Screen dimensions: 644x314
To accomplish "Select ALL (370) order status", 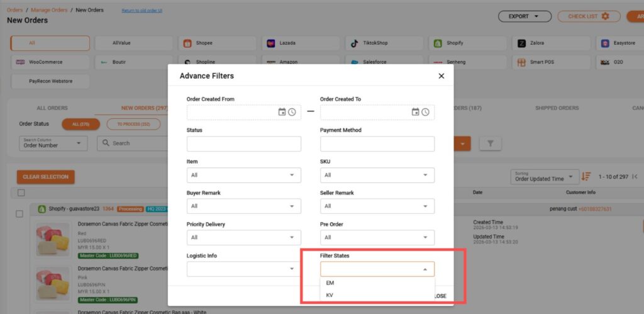I will point(81,124).
